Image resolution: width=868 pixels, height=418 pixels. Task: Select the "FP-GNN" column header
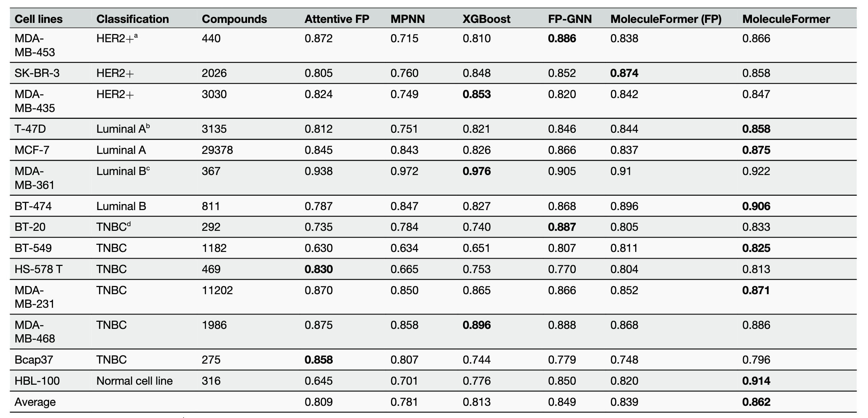pyautogui.click(x=570, y=19)
